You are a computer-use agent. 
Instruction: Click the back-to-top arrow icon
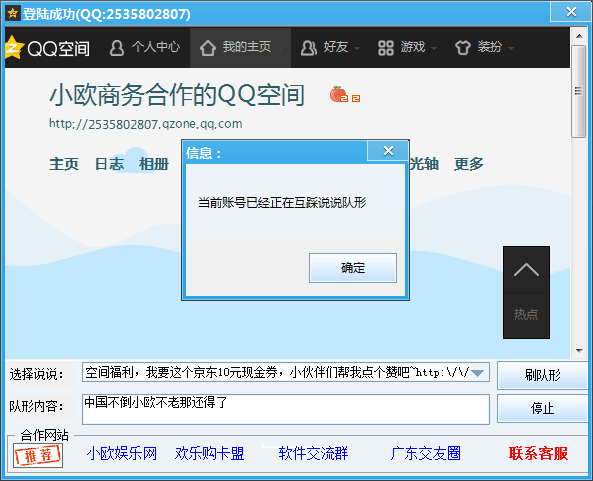526,270
